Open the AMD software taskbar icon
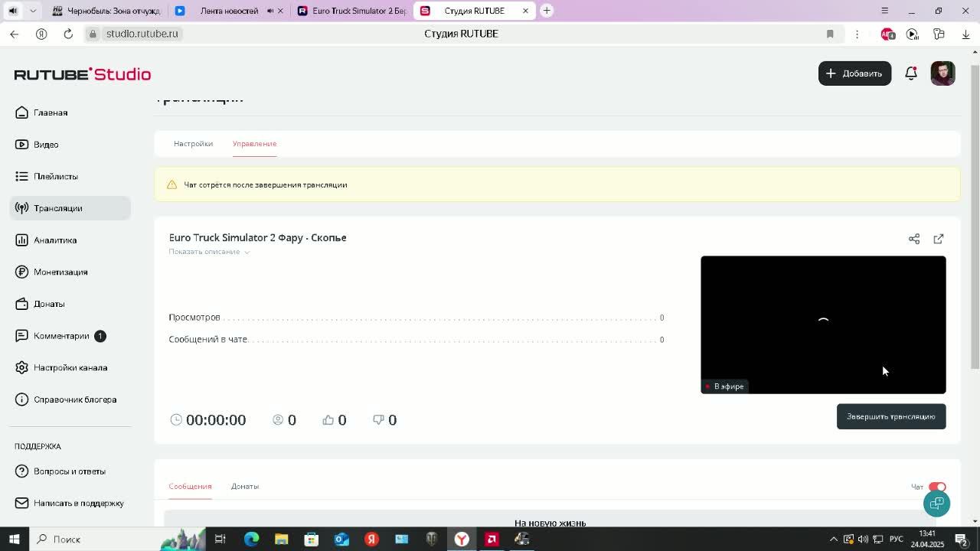Image resolution: width=980 pixels, height=551 pixels. tap(492, 539)
